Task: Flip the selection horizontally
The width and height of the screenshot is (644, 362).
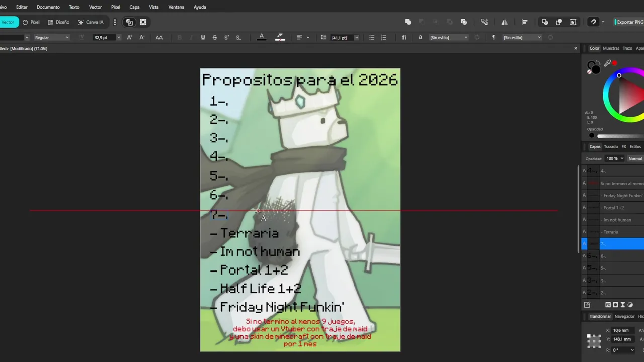Action: [504, 22]
